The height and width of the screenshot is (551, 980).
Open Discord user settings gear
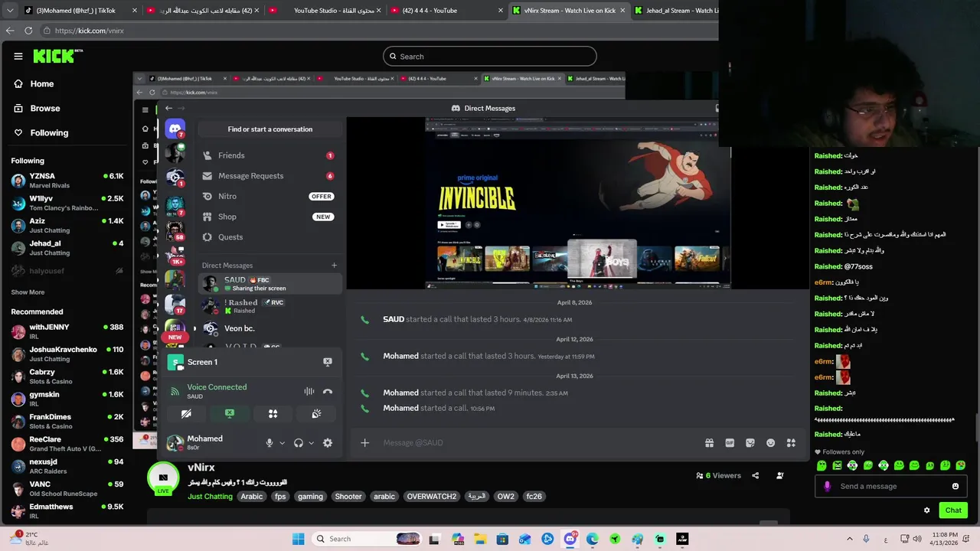coord(328,443)
